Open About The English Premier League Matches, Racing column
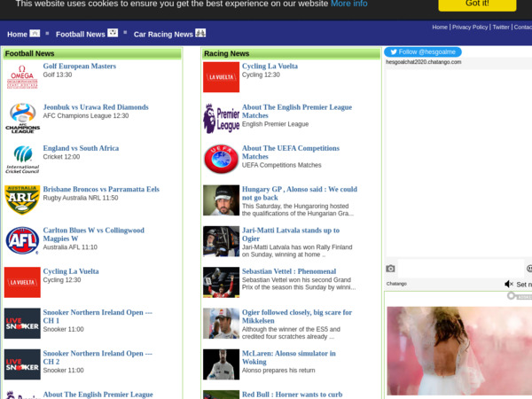Viewport: 532px width, 399px height. point(297,112)
